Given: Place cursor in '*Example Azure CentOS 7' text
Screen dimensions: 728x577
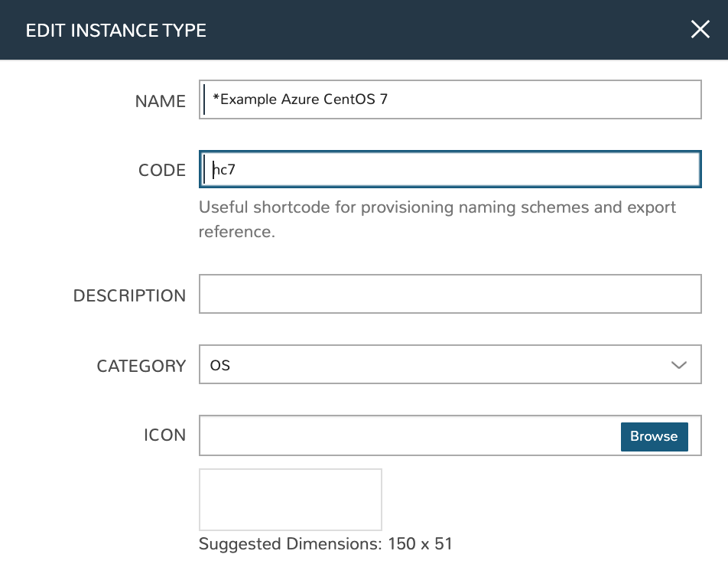Looking at the screenshot, I should 300,99.
